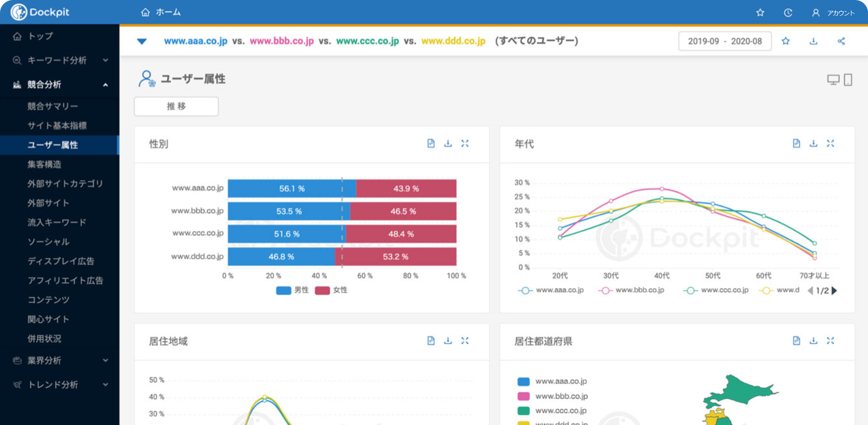Image resolution: width=868 pixels, height=425 pixels.
Task: Open history clock icon in header
Action: point(788,13)
